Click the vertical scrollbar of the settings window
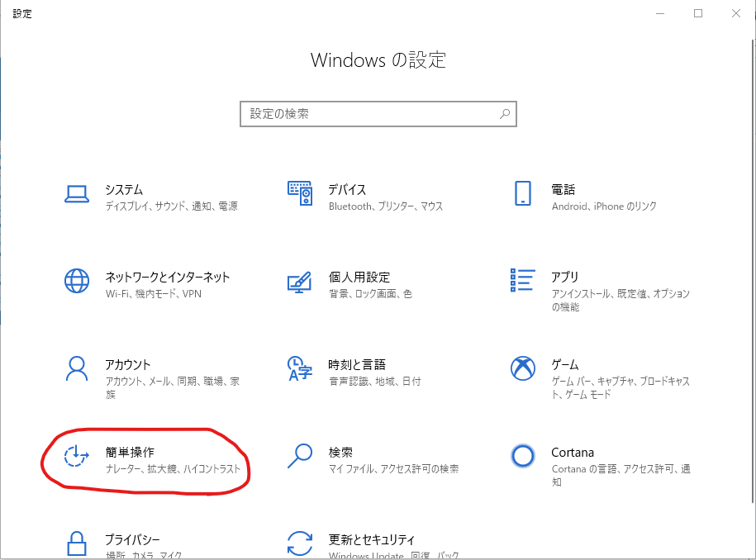 click(752, 270)
